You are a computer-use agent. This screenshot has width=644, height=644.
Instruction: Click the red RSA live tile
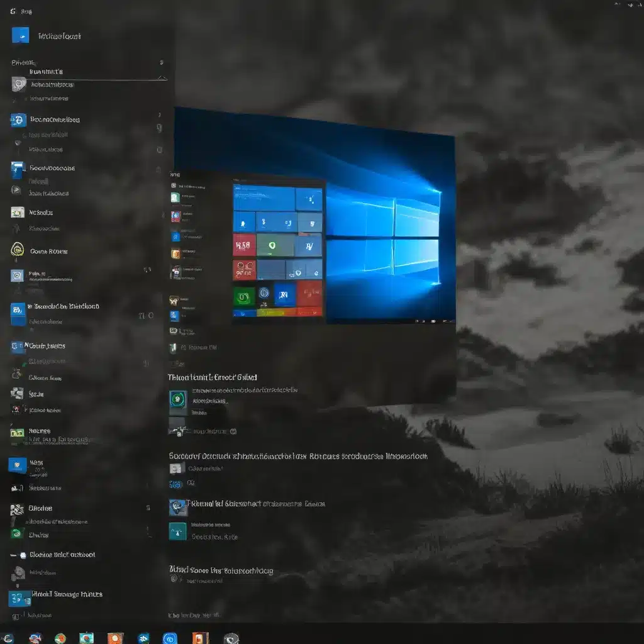[x=244, y=245]
